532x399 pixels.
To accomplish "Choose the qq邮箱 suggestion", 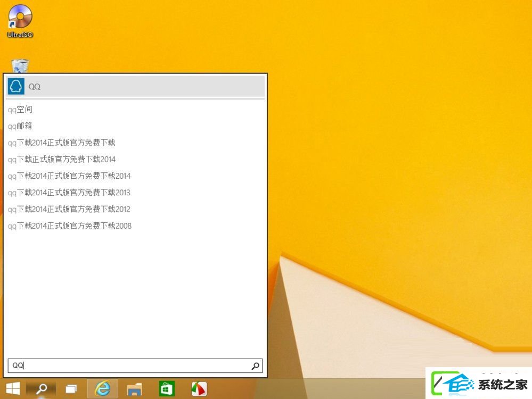I will click(x=20, y=126).
